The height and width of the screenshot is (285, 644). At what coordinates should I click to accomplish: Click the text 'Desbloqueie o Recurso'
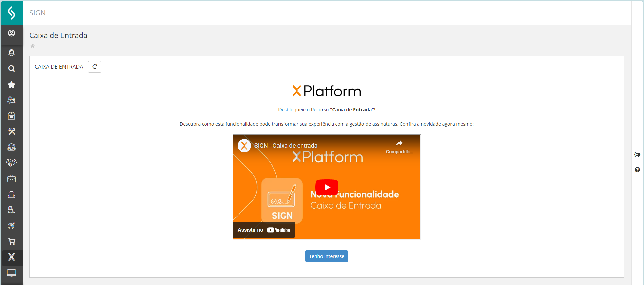tap(303, 110)
